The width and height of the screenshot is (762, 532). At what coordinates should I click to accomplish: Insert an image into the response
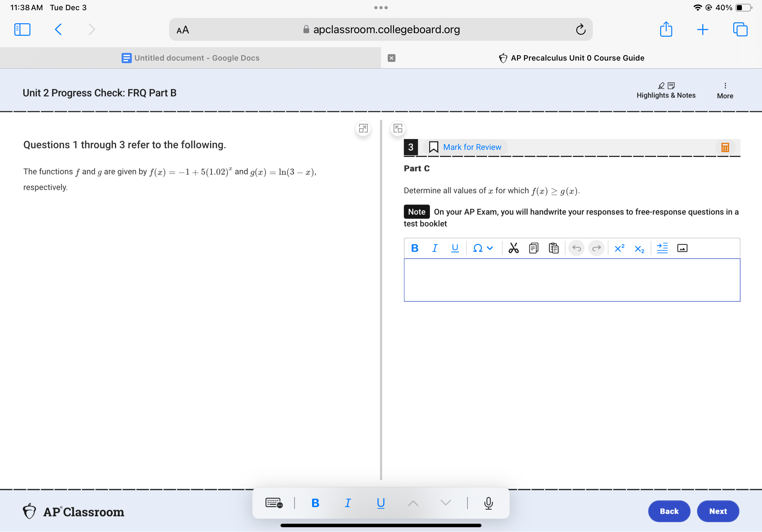point(682,248)
